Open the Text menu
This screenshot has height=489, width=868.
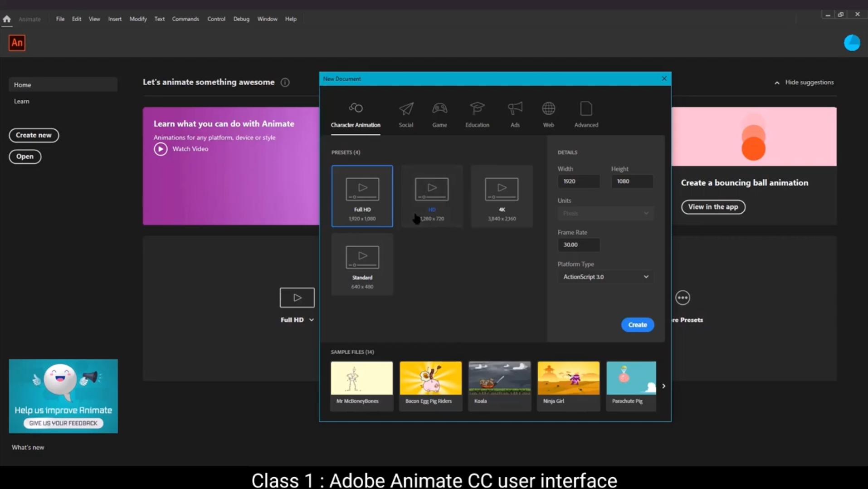[x=159, y=19]
